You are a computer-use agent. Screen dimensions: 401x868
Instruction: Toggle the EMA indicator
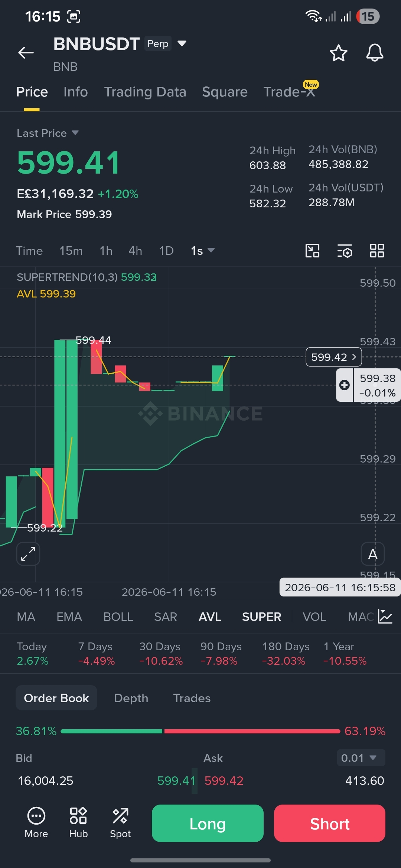click(x=69, y=617)
